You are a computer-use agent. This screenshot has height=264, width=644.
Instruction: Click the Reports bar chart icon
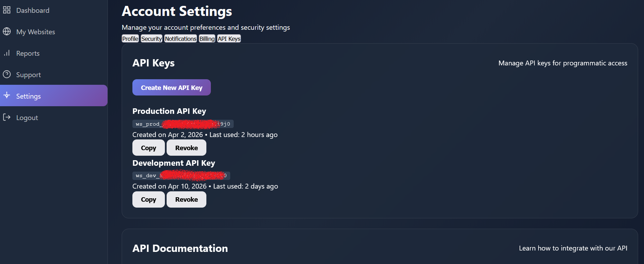7,53
